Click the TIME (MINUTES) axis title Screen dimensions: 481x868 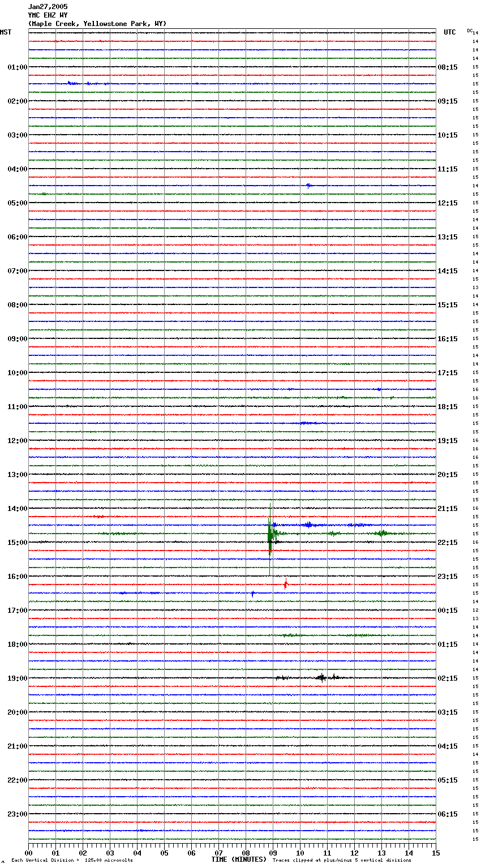click(x=239, y=860)
